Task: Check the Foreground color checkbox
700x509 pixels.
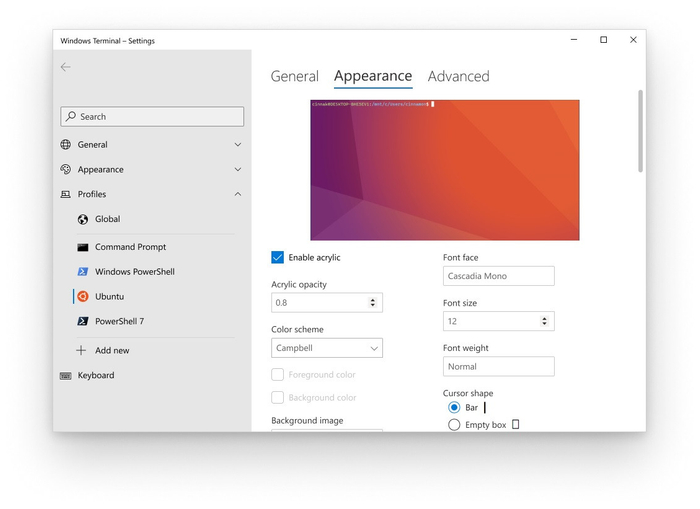Action: coord(277,374)
